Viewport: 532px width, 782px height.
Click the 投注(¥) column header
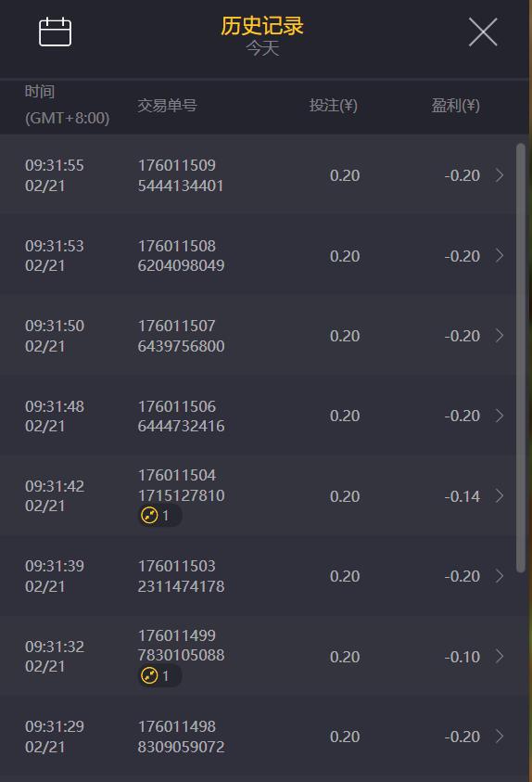click(x=334, y=105)
